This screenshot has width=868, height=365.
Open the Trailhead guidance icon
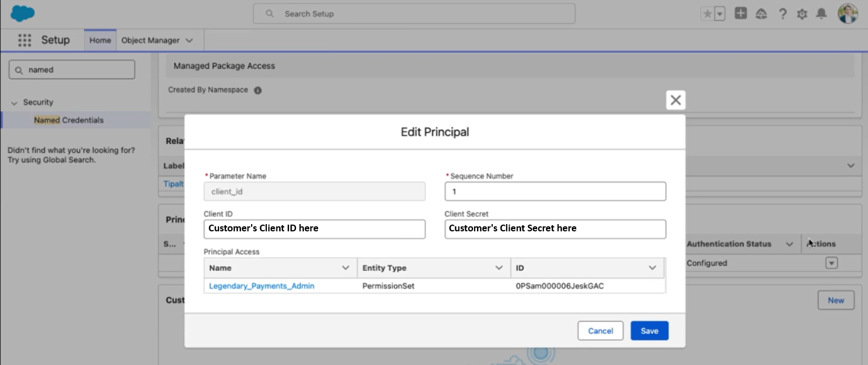(761, 14)
